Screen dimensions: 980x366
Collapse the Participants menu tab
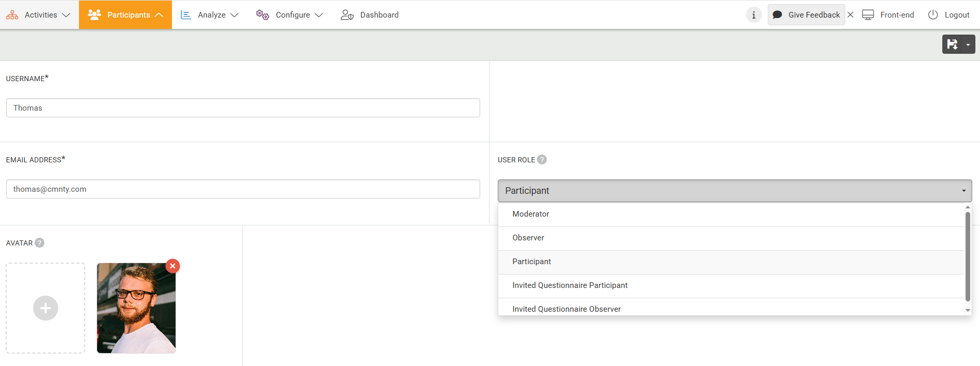[x=125, y=15]
